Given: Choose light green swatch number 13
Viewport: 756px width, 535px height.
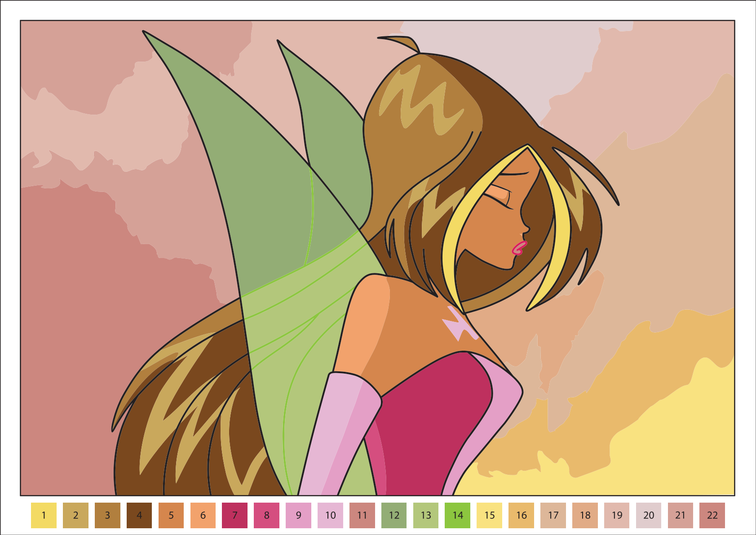Looking at the screenshot, I should coord(426,515).
